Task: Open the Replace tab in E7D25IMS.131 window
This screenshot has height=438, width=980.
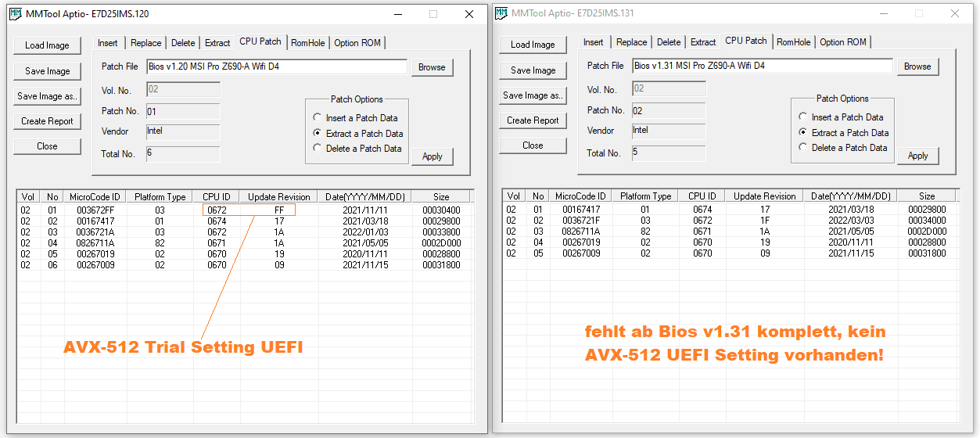Action: pos(632,42)
